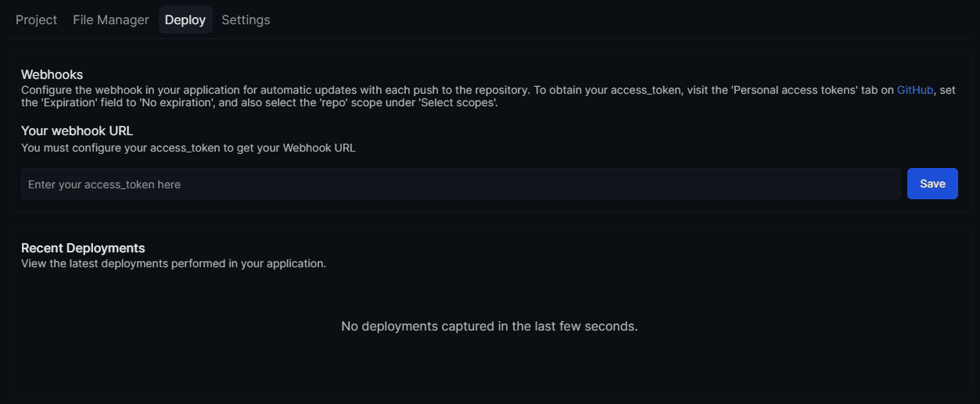
Task: Open the Project tab
Action: tap(36, 20)
